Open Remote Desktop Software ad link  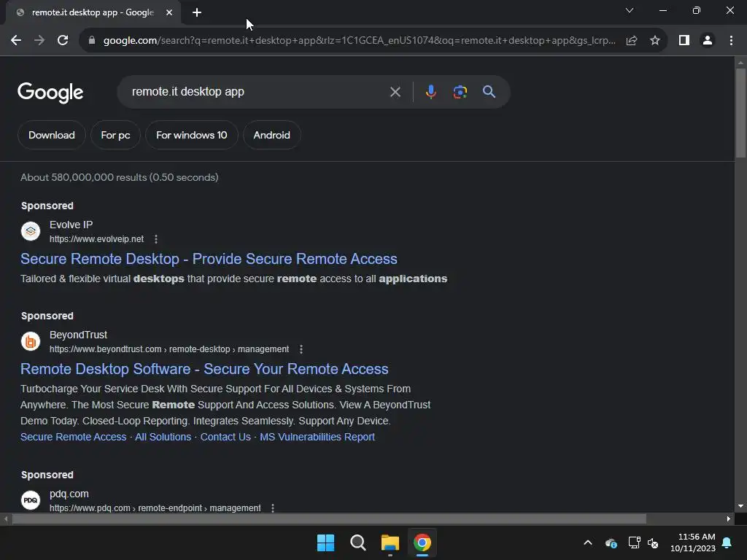[x=204, y=369]
